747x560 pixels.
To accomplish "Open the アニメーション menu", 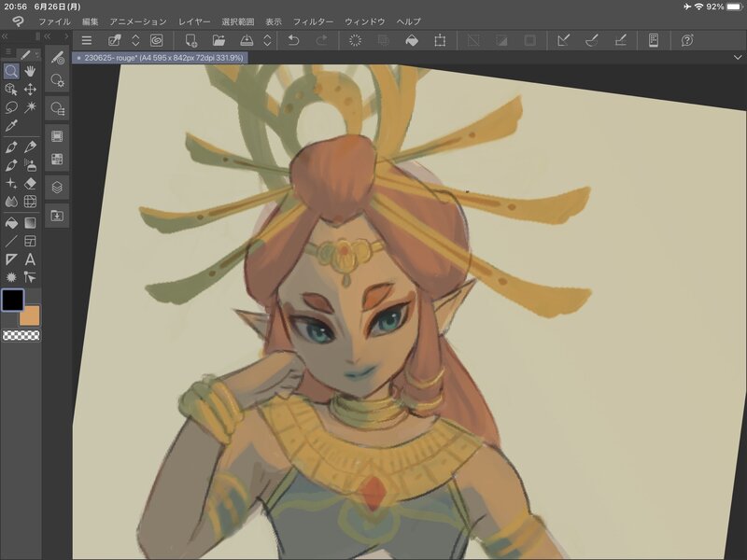I will pos(138,21).
